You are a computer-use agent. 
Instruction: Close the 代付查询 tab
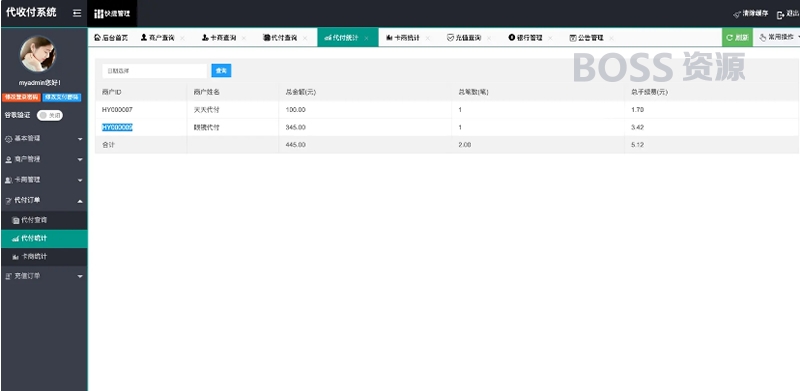coord(305,38)
